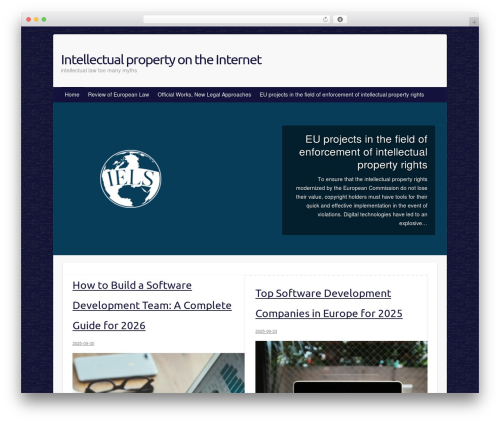Screen dimensions: 500x423
Task: Click the IELS globe logo
Action: click(x=131, y=179)
